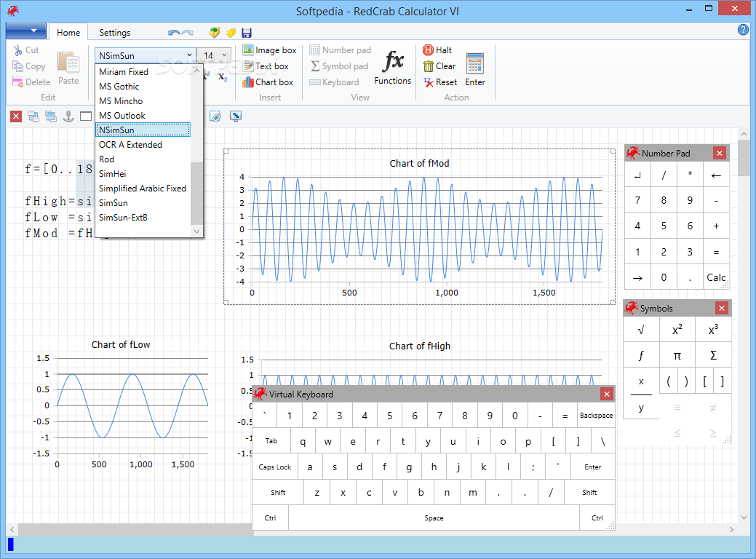Choose Simplified Arabic Fixed font
The image size is (756, 559).
coord(143,188)
